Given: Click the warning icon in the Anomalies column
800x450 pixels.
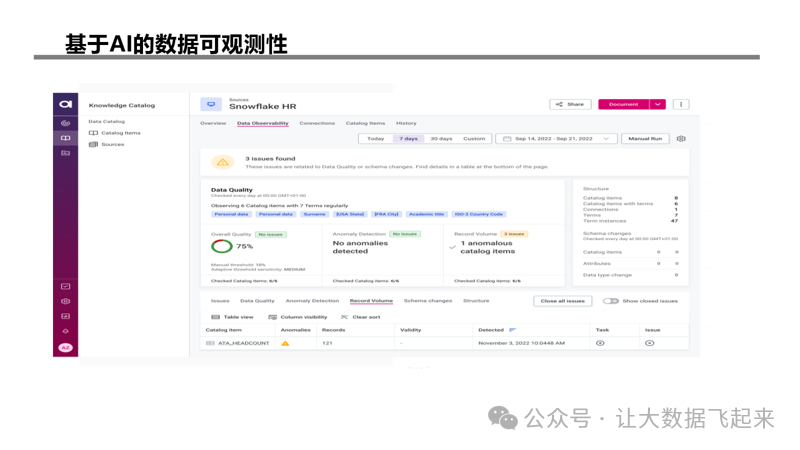Looking at the screenshot, I should (x=285, y=343).
